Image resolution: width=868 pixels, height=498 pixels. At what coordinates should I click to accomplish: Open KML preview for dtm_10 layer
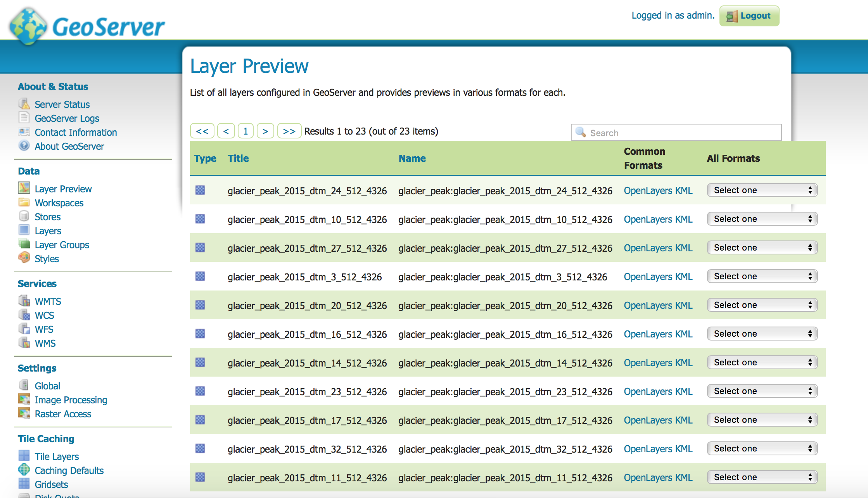tap(684, 219)
